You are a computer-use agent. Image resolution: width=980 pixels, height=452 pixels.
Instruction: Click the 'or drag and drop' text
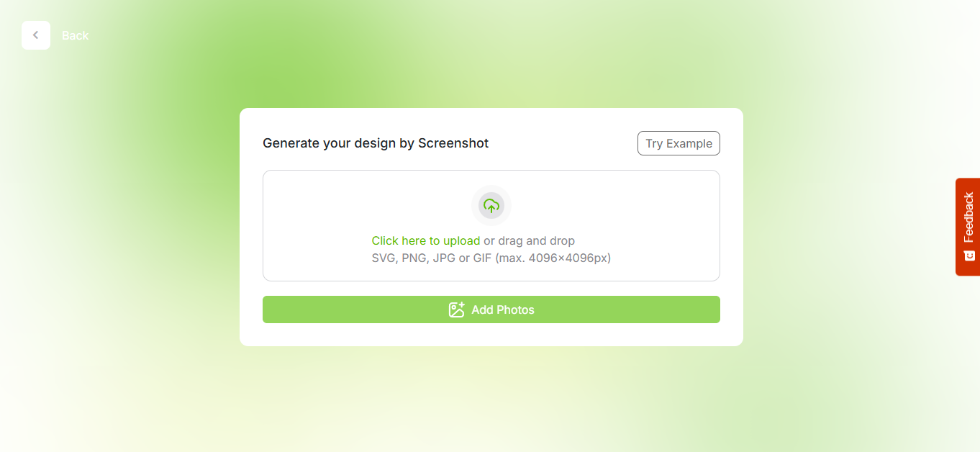click(x=529, y=240)
